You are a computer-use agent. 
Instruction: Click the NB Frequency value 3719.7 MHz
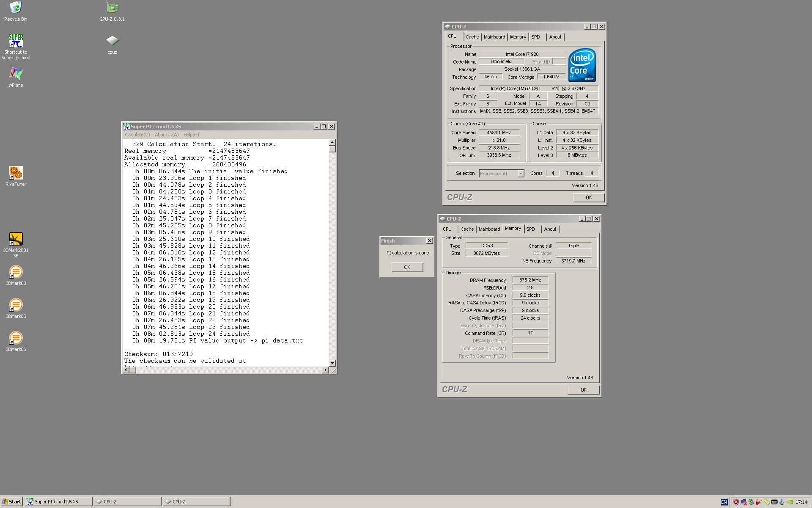point(573,261)
